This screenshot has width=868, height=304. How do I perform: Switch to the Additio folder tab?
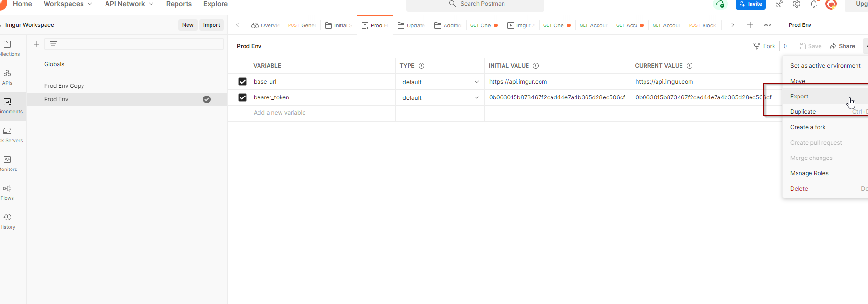click(448, 25)
